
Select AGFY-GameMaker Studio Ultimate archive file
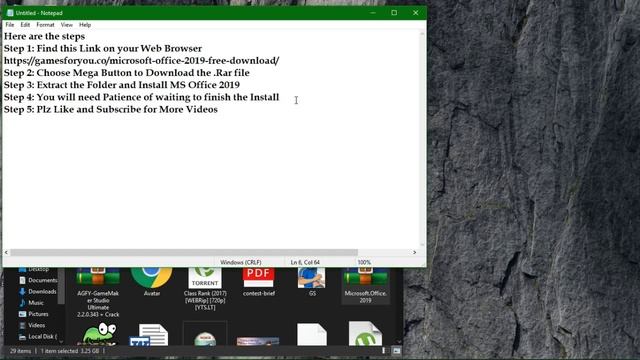click(98, 292)
